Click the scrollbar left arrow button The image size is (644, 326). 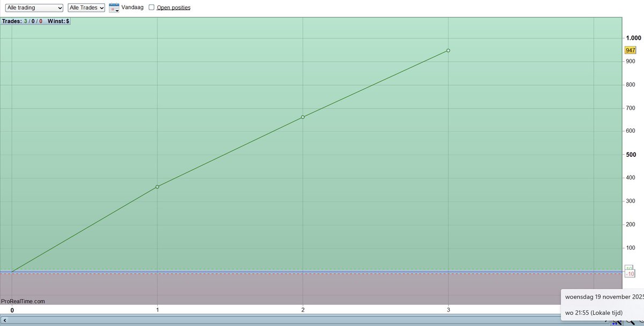coord(5,320)
